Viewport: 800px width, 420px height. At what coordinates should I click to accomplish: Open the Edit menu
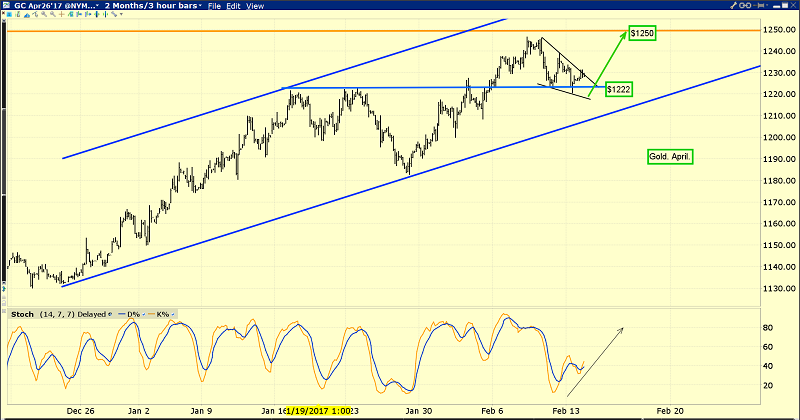[233, 6]
